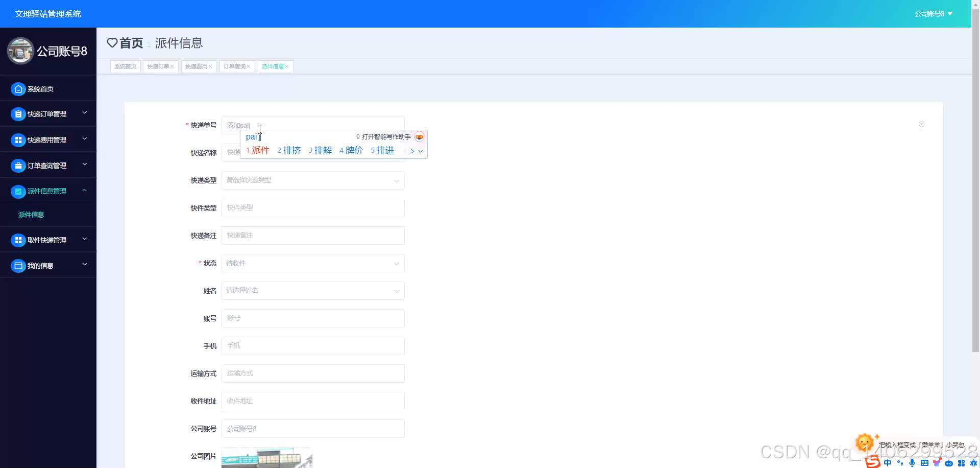Expand the 快递订单管理 menu chevron
The image size is (980, 468).
[85, 113]
